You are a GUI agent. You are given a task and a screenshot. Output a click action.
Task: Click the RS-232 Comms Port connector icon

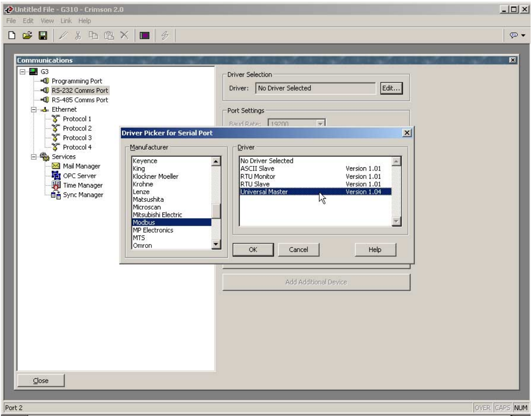[45, 90]
